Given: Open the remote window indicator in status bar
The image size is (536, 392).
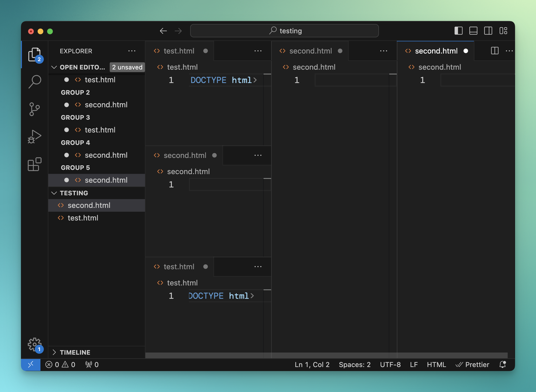Looking at the screenshot, I should [31, 364].
